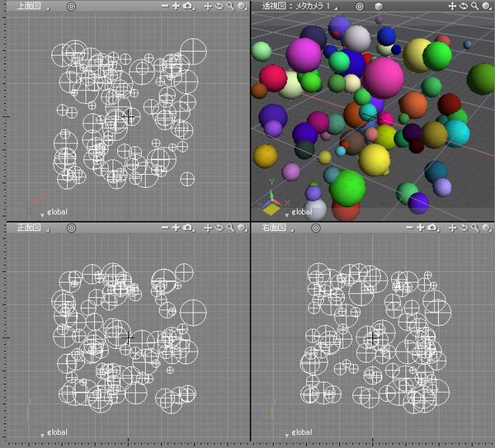The height and width of the screenshot is (448, 495).
Task: Click the camera icon in 右面図 header
Action: 432,228
